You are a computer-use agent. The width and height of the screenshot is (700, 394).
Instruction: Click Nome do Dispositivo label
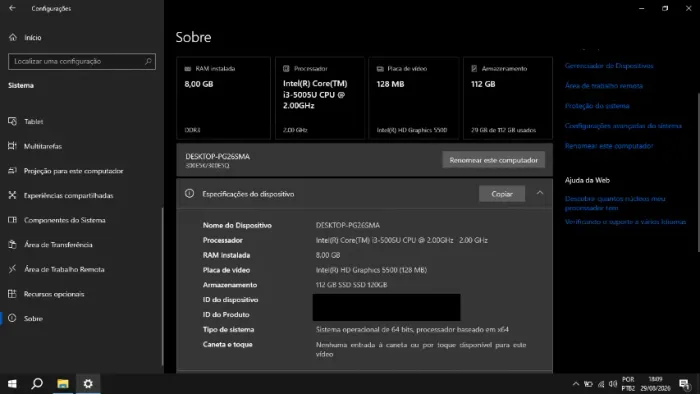click(x=237, y=225)
